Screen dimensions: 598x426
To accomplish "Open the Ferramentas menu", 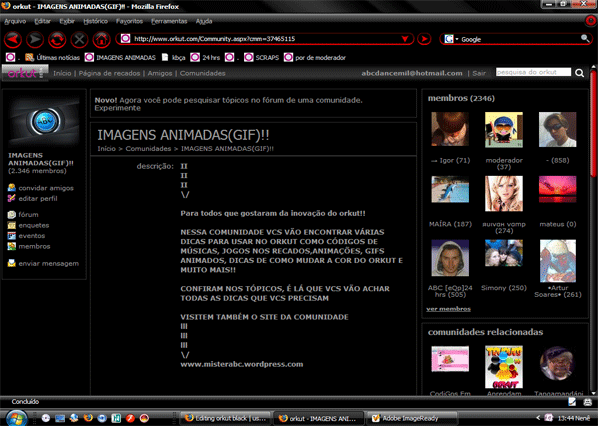I will pos(169,21).
